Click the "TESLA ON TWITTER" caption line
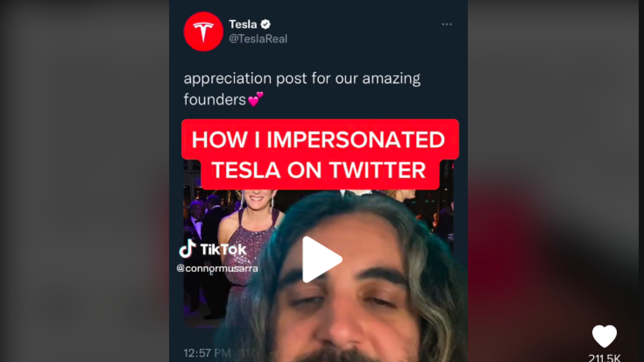Image resolution: width=644 pixels, height=362 pixels. pos(319,171)
